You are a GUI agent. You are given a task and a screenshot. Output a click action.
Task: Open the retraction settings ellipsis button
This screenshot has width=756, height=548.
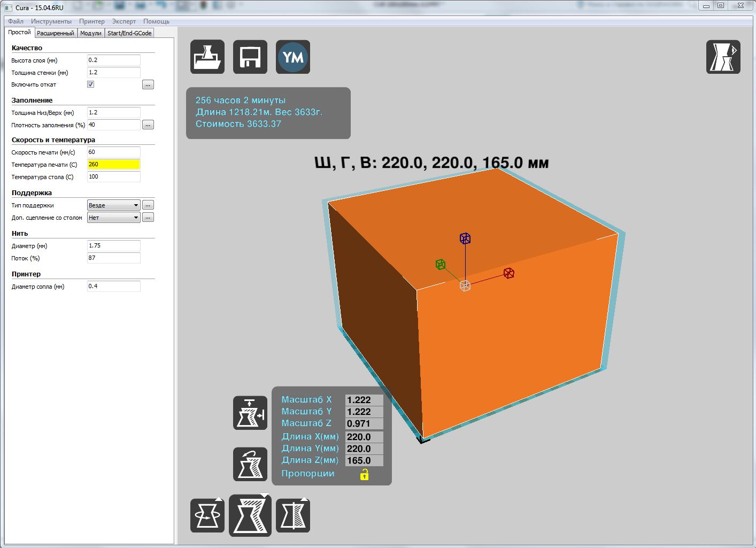click(148, 85)
